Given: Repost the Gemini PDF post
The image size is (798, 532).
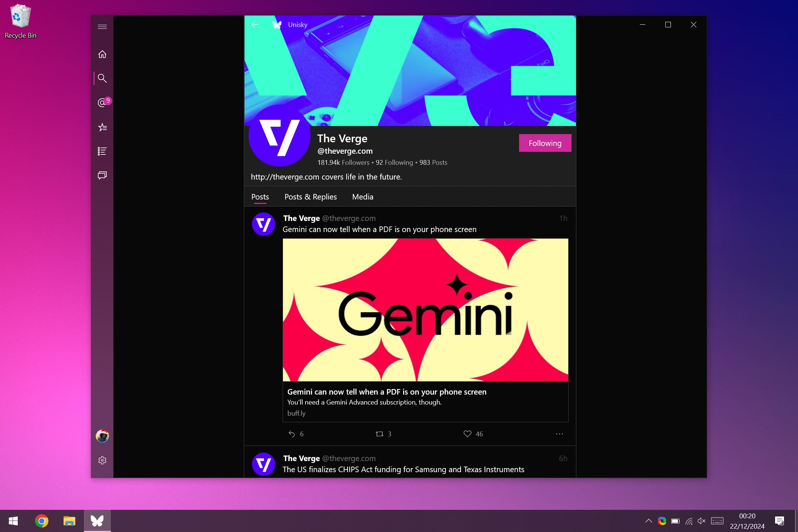Looking at the screenshot, I should 381,434.
